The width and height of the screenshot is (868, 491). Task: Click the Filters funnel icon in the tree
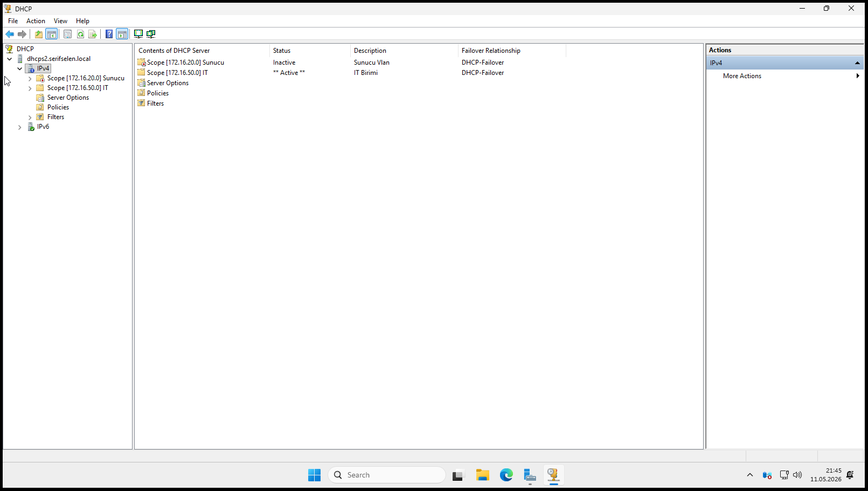click(x=40, y=117)
